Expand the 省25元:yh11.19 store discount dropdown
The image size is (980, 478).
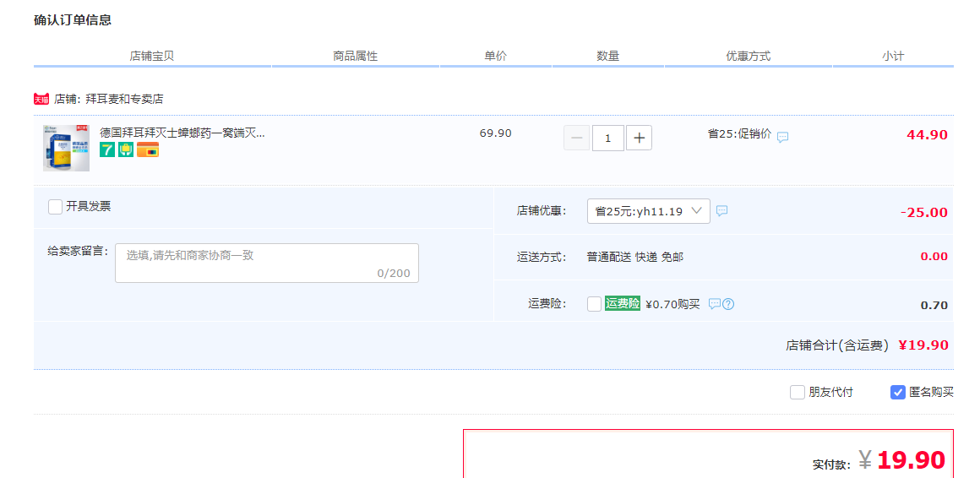tap(649, 211)
